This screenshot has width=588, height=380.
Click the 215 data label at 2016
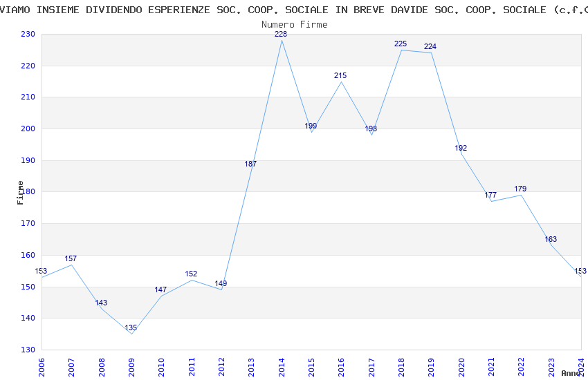(x=340, y=75)
